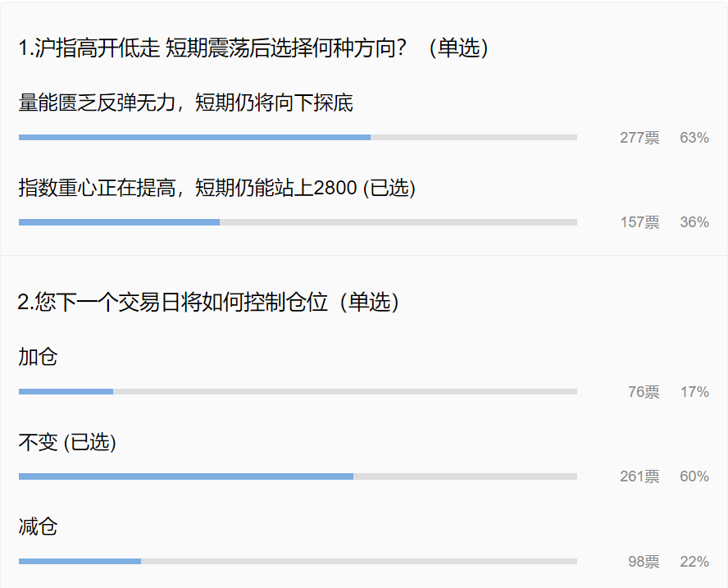
Task: Choose the 不变 (已选) poll option
Action: (x=67, y=443)
